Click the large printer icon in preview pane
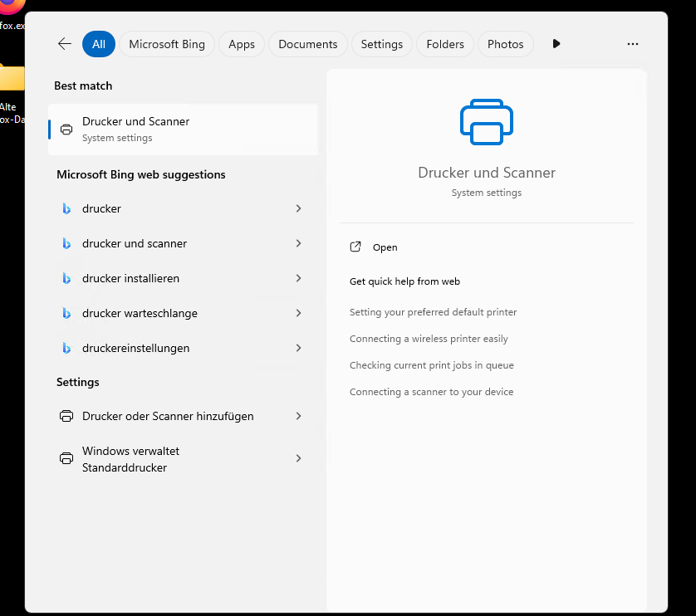 tap(486, 122)
